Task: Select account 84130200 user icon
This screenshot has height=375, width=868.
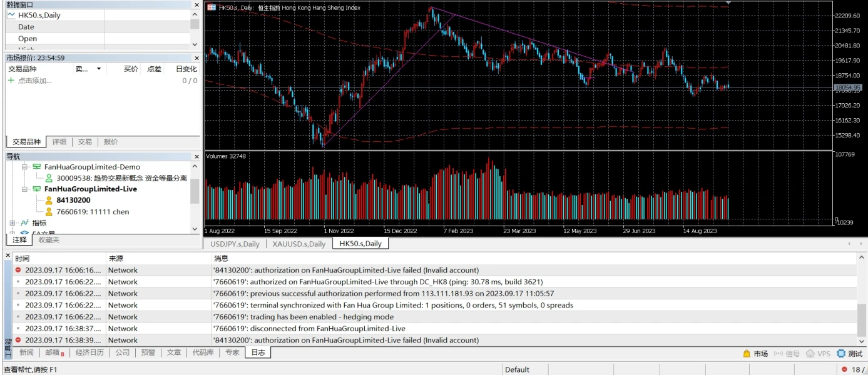Action: click(x=49, y=201)
